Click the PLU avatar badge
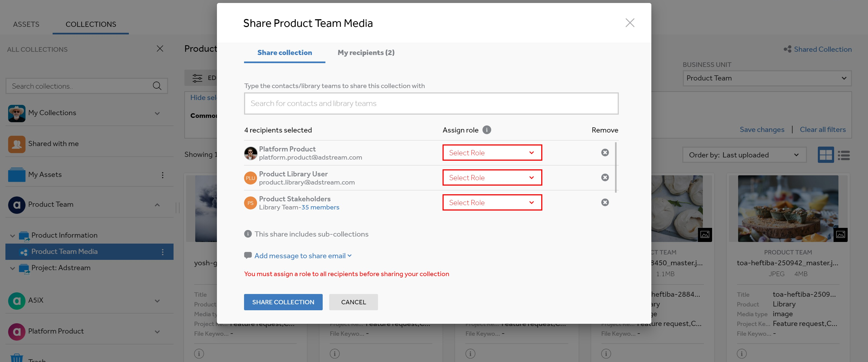This screenshot has width=868, height=362. 250,178
